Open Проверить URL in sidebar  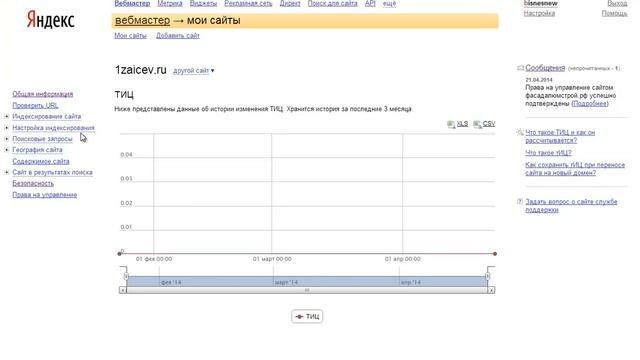pos(35,105)
